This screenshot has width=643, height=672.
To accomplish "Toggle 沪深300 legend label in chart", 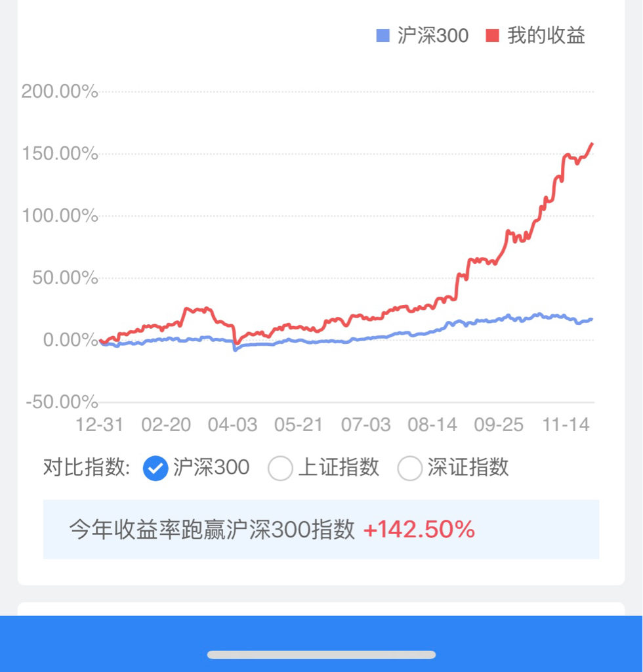I will pyautogui.click(x=432, y=35).
